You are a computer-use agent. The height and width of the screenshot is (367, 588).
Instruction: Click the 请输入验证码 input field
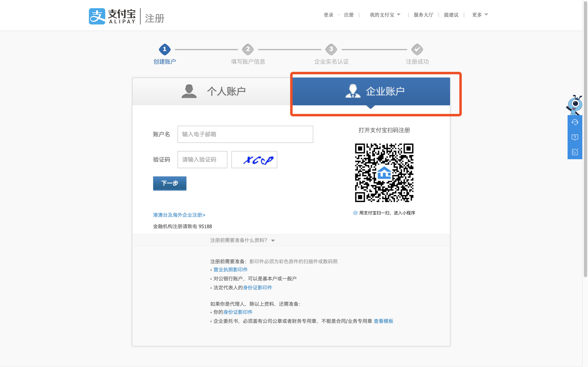click(202, 159)
